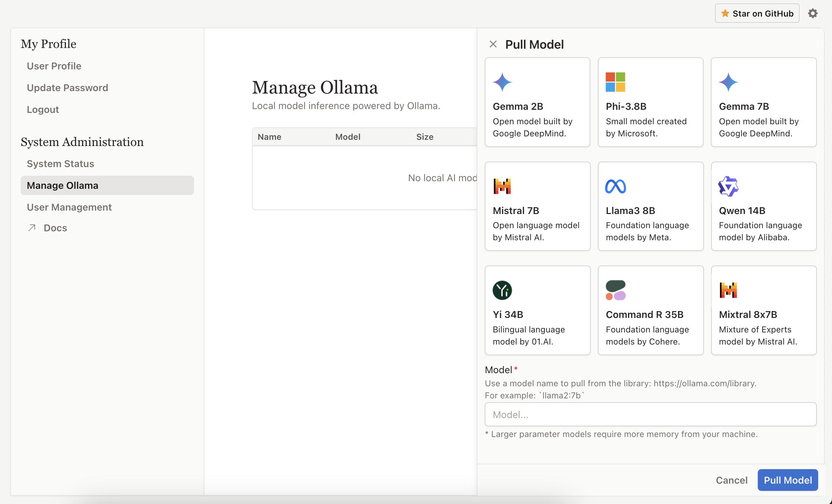
Task: Click the larger parameter models memory note
Action: coord(621,434)
